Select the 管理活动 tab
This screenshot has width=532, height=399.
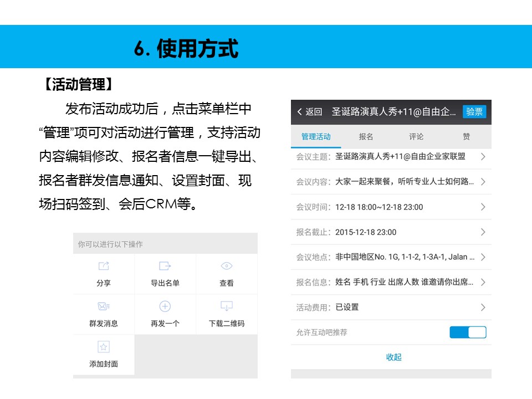(x=316, y=136)
